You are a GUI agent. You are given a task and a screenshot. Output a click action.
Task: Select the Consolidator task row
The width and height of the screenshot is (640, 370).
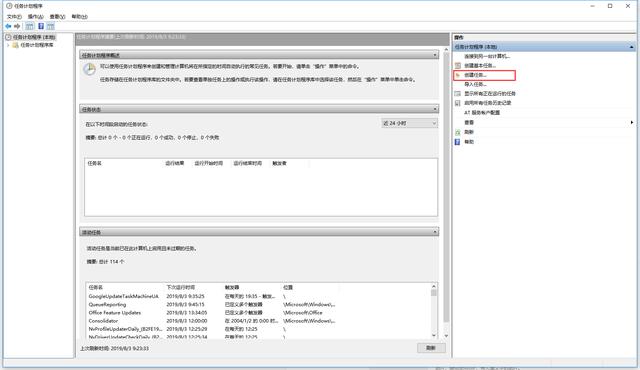(x=259, y=321)
